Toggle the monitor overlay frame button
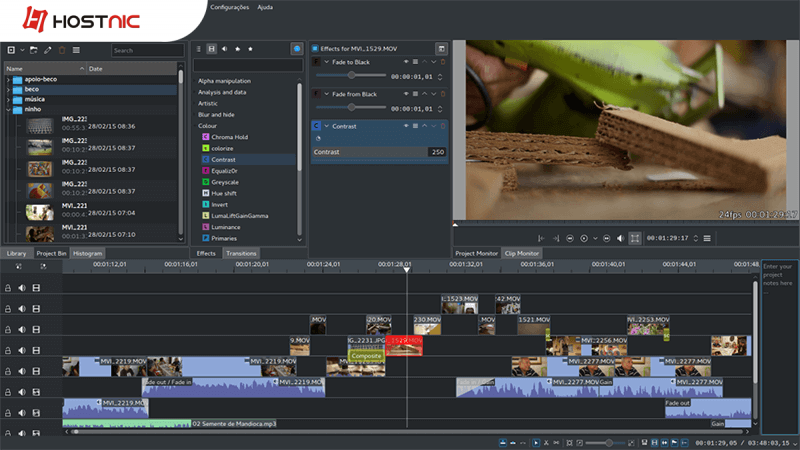 coord(635,238)
